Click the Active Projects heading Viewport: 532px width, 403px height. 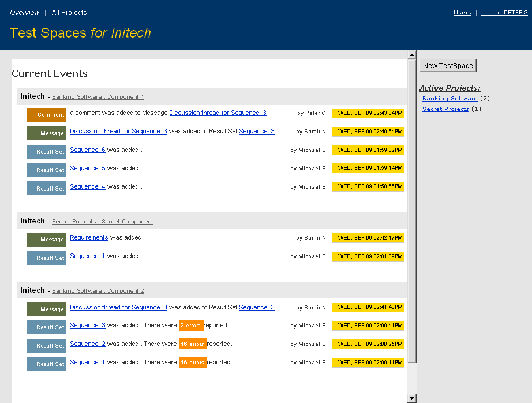[450, 88]
